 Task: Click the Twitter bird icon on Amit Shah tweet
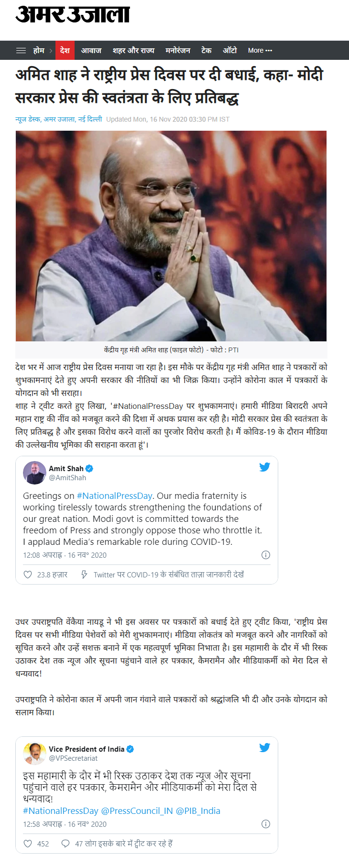point(264,467)
